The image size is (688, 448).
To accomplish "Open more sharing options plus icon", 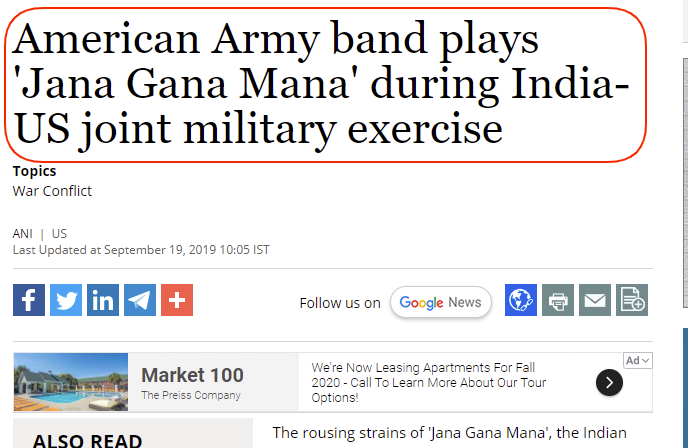I will [x=177, y=300].
